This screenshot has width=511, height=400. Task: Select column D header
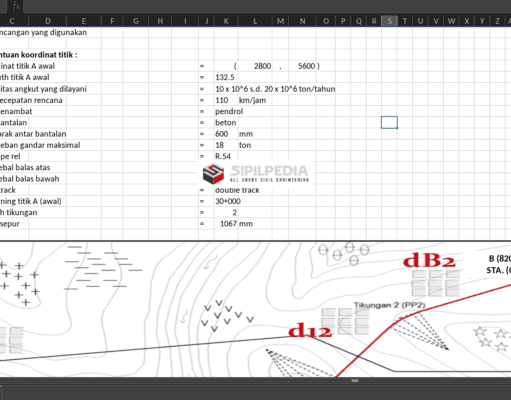(48, 21)
